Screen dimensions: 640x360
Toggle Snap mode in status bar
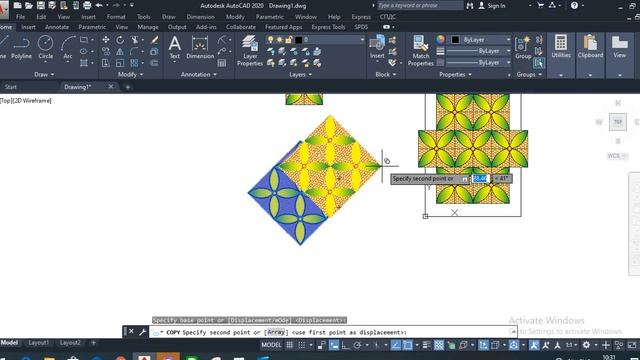click(x=301, y=345)
